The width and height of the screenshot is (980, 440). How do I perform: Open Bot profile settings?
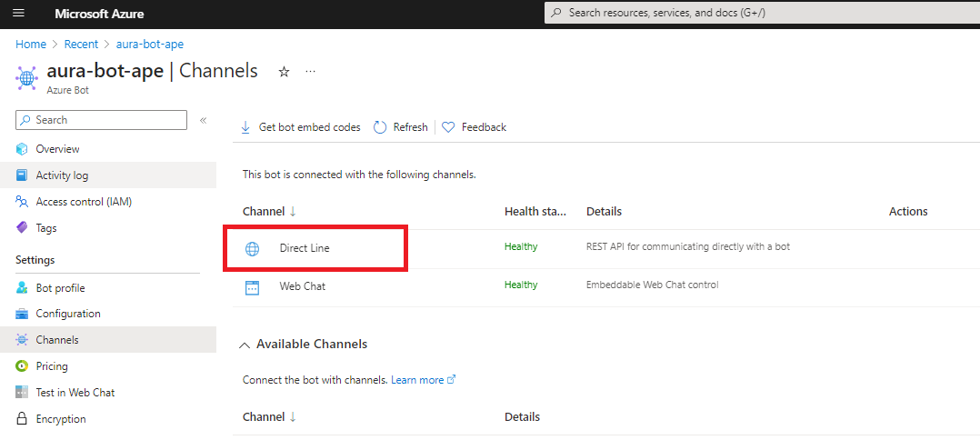tap(60, 287)
